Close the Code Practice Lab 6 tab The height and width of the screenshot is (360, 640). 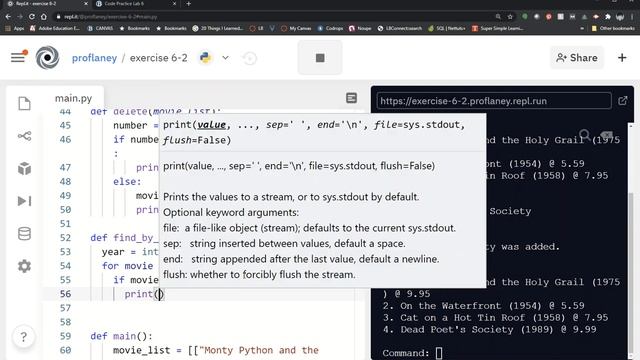(x=174, y=4)
